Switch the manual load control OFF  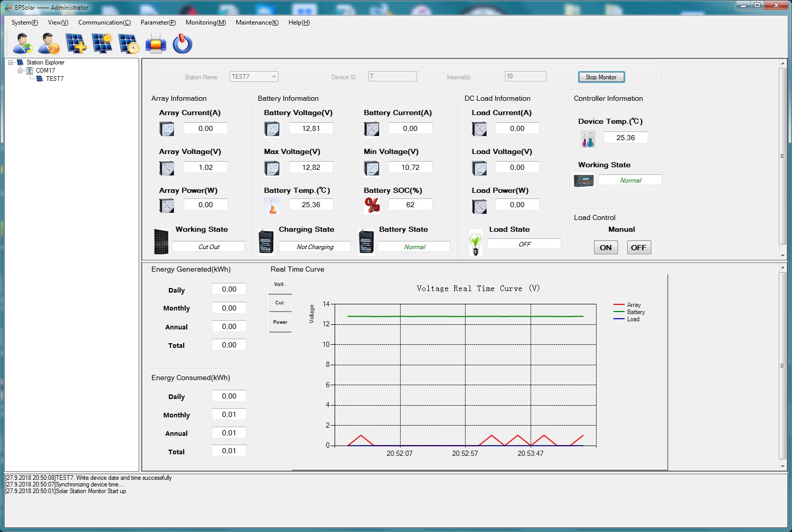click(639, 248)
